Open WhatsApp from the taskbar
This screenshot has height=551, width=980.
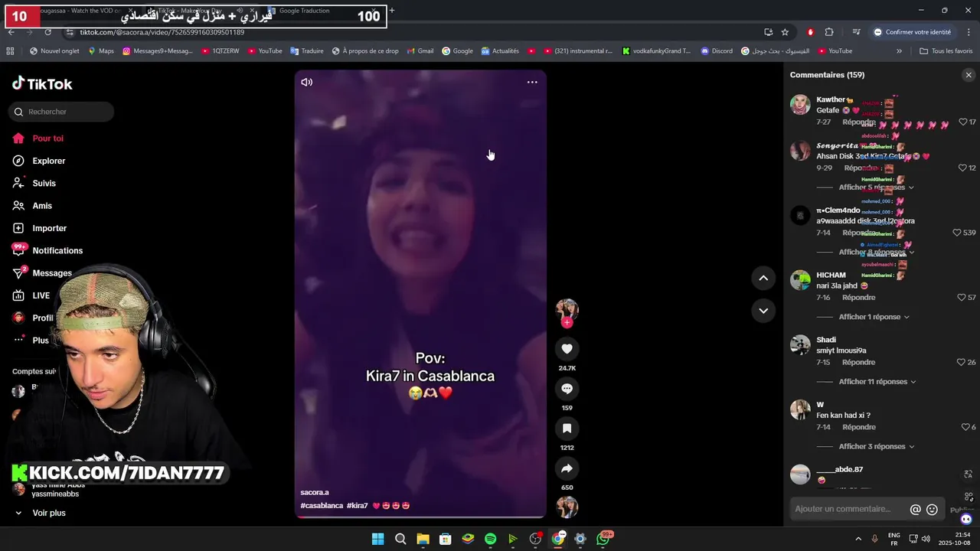point(603,539)
